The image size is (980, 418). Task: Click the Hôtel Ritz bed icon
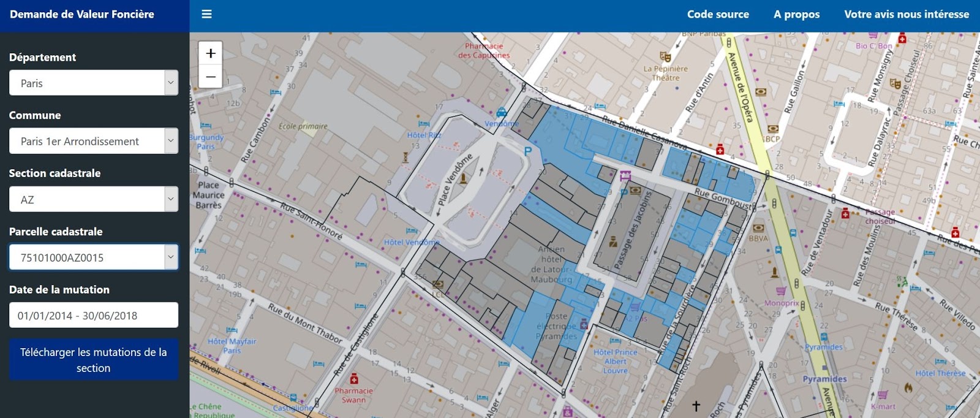coord(424,124)
